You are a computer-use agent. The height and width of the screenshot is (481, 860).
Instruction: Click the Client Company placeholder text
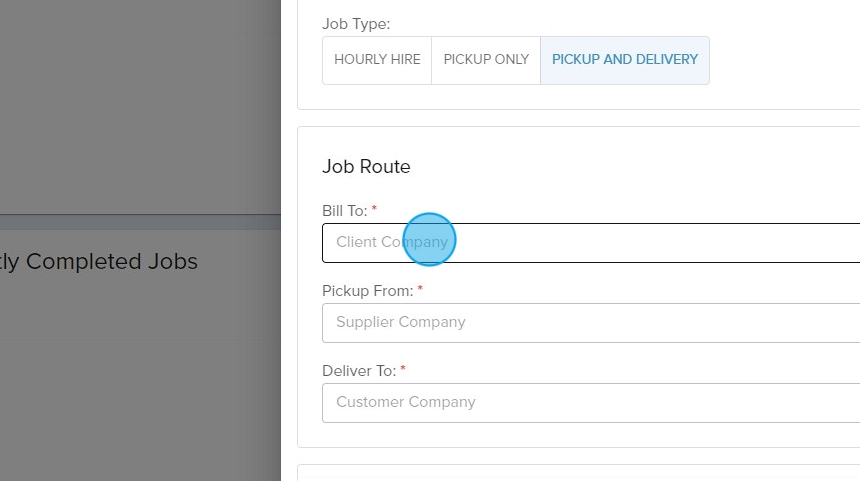pyautogui.click(x=392, y=243)
